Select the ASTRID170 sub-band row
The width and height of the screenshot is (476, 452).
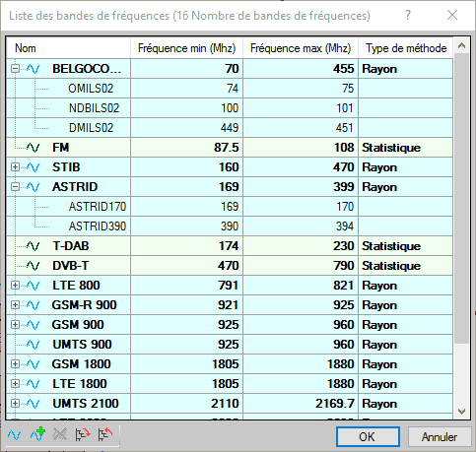230,207
